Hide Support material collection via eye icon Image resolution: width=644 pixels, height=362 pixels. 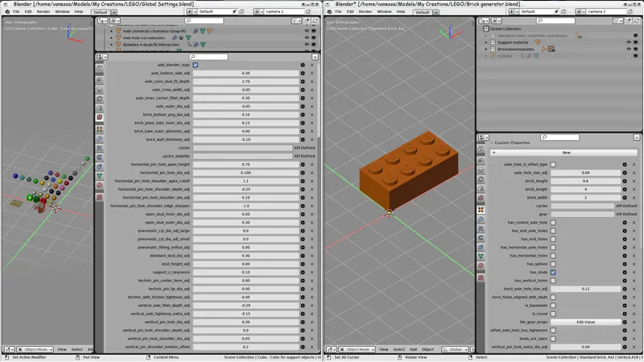[629, 43]
